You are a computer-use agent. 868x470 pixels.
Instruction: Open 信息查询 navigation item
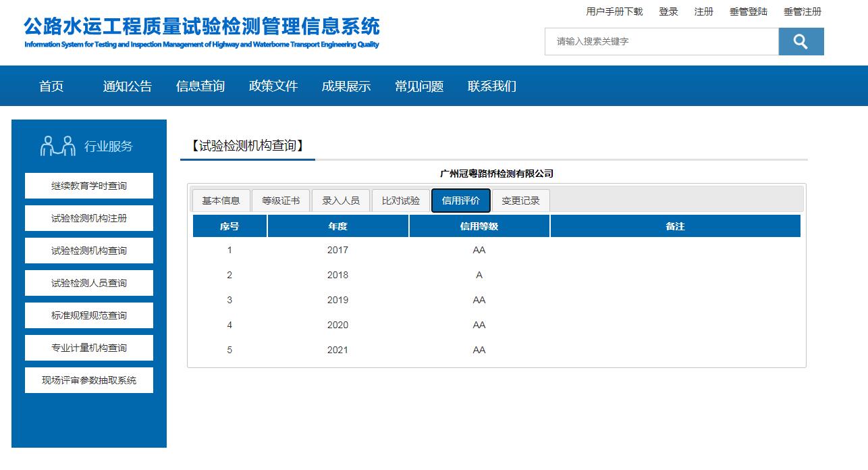coord(200,86)
